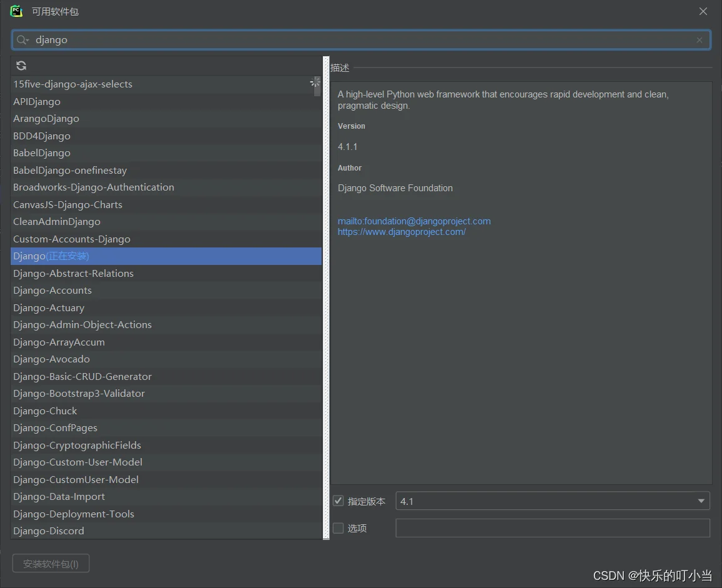
Task: Click Django Software Foundation author text
Action: [x=395, y=188]
